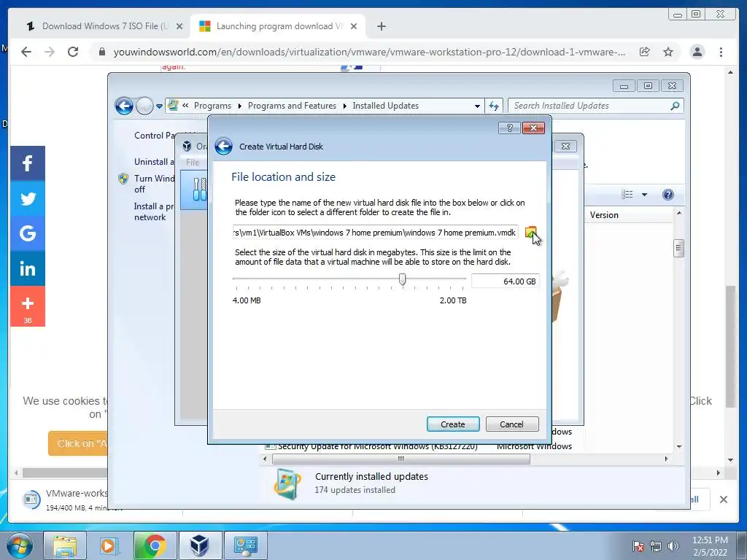This screenshot has width=747, height=560.
Task: Switch to Control Panel from taskbar
Action: pyautogui.click(x=245, y=545)
